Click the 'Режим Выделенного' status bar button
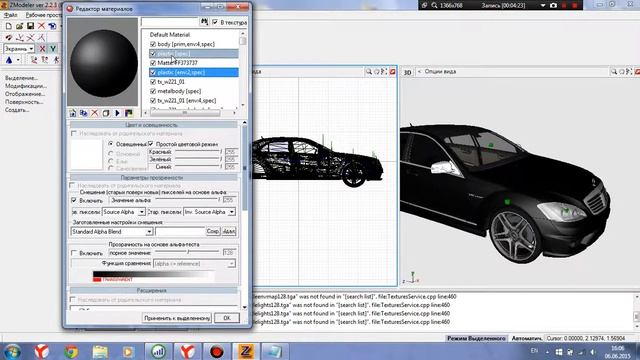Screen dimensions: 640x360 click(x=476, y=338)
